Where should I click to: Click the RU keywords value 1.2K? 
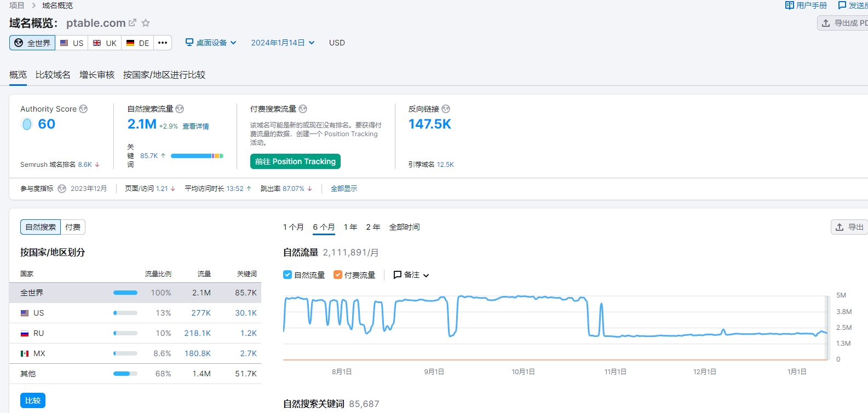(x=249, y=333)
